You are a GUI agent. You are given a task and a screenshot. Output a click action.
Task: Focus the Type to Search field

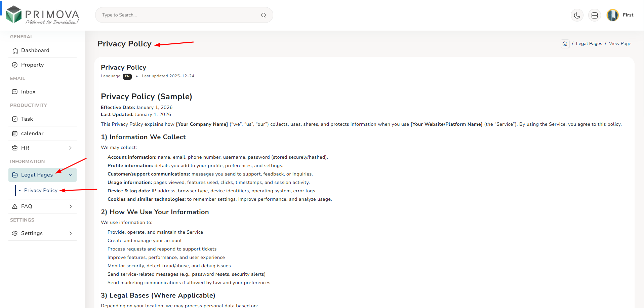(178, 15)
